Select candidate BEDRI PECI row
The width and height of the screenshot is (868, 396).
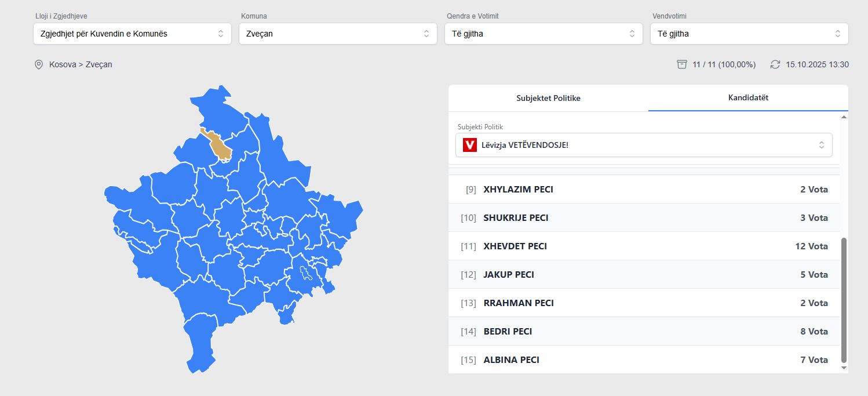(644, 332)
